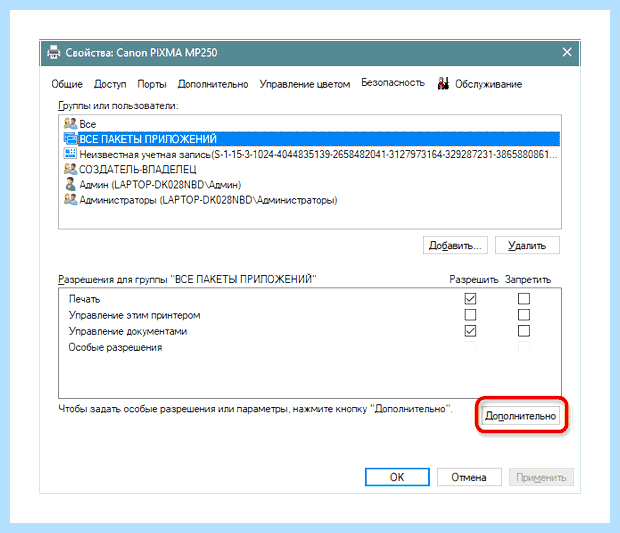Click the group icon next to Все
The height and width of the screenshot is (533, 620).
point(70,123)
